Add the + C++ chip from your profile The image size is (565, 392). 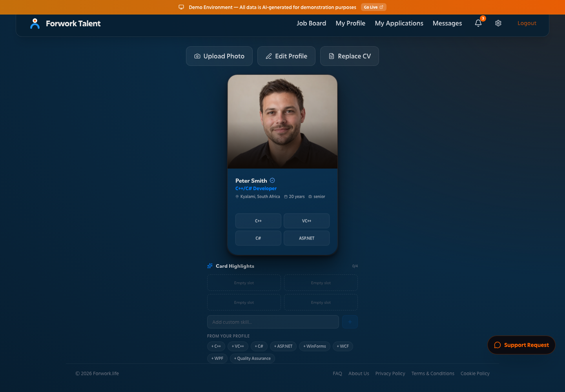click(x=216, y=346)
